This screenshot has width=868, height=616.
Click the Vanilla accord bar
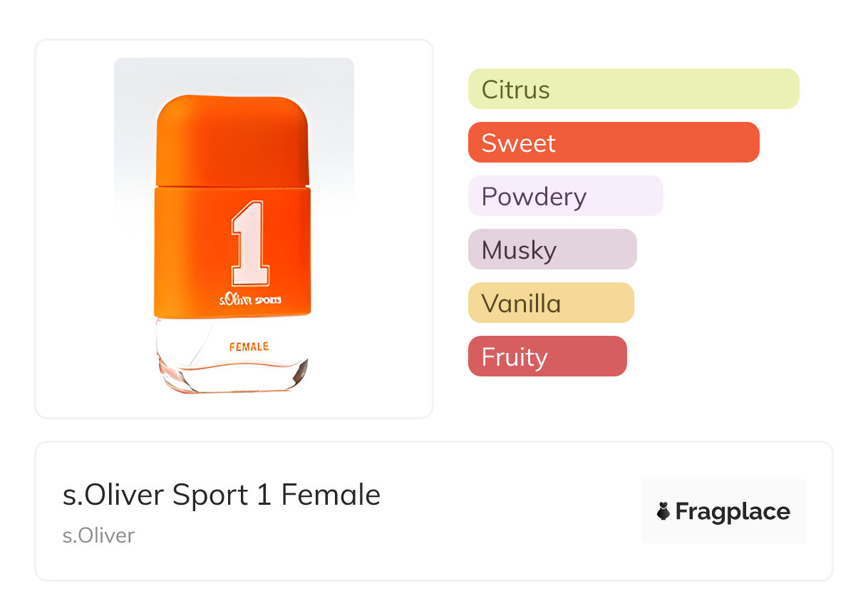pyautogui.click(x=550, y=303)
